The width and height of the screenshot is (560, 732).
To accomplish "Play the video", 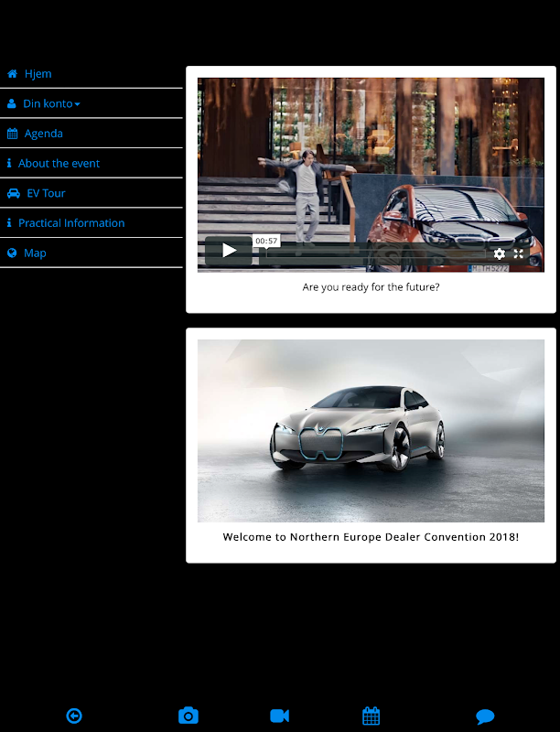I will [x=229, y=251].
